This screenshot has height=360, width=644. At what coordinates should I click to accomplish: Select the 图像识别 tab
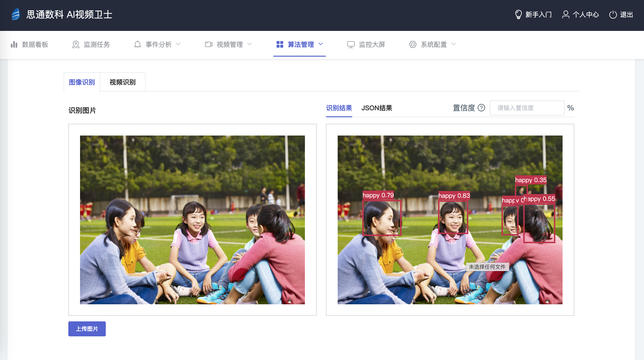(82, 82)
